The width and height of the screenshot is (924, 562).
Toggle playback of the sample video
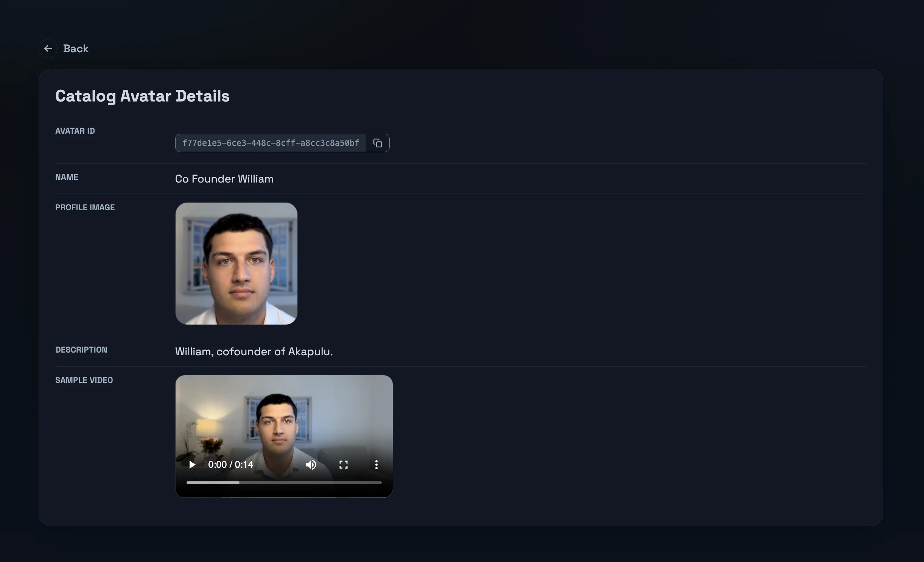click(x=192, y=464)
